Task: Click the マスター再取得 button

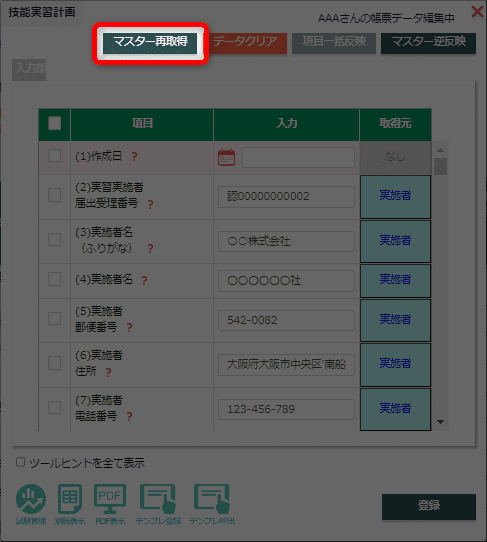Action: click(150, 43)
